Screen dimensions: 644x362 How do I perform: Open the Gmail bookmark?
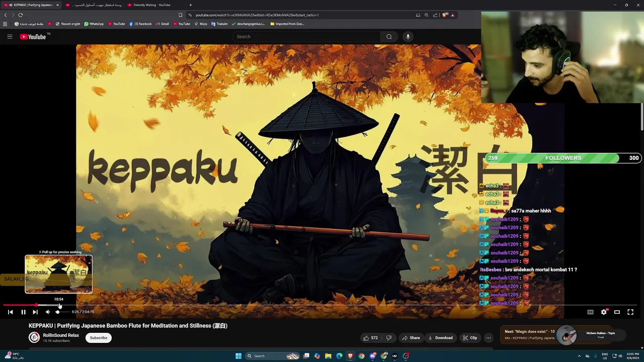tap(162, 24)
